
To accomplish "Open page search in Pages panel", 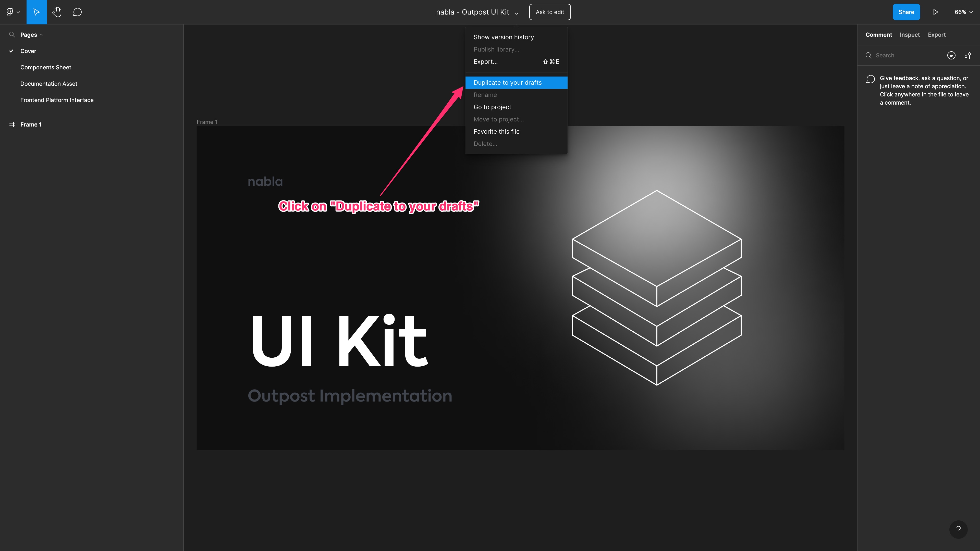I will 12,34.
